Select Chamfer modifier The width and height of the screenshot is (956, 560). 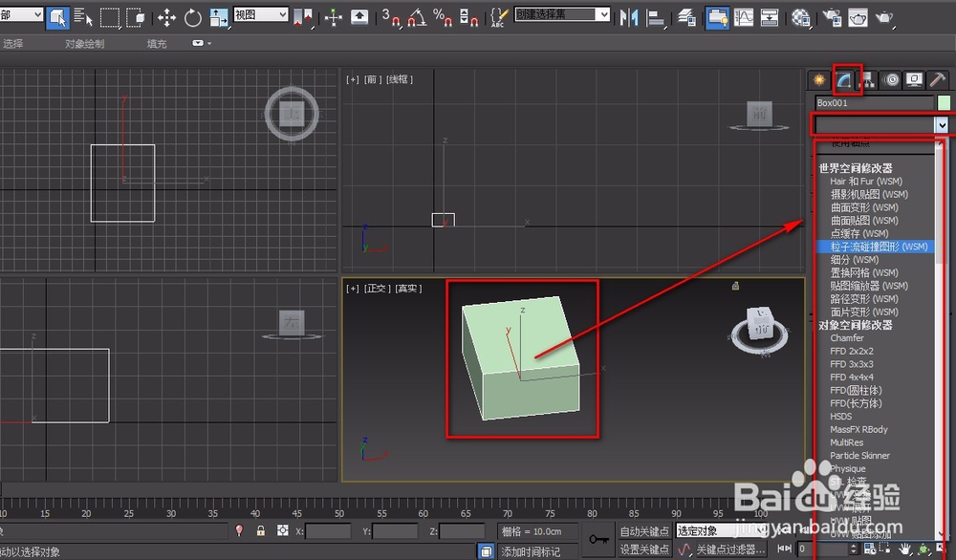pos(847,338)
